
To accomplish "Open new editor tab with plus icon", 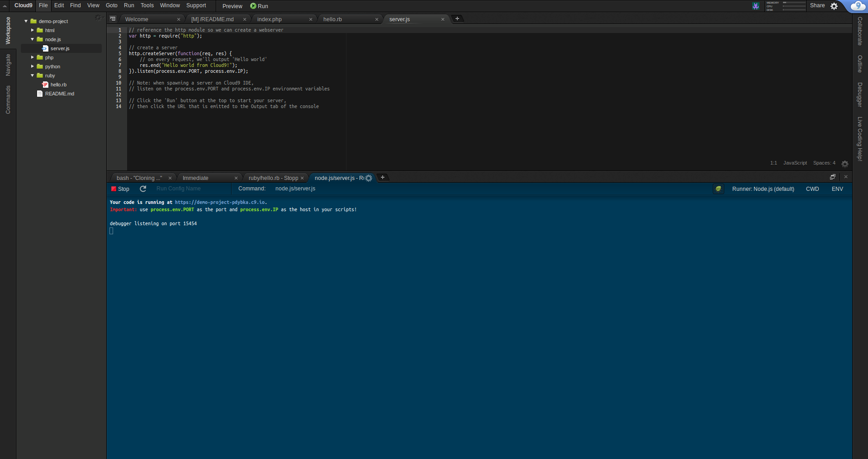I will point(457,19).
